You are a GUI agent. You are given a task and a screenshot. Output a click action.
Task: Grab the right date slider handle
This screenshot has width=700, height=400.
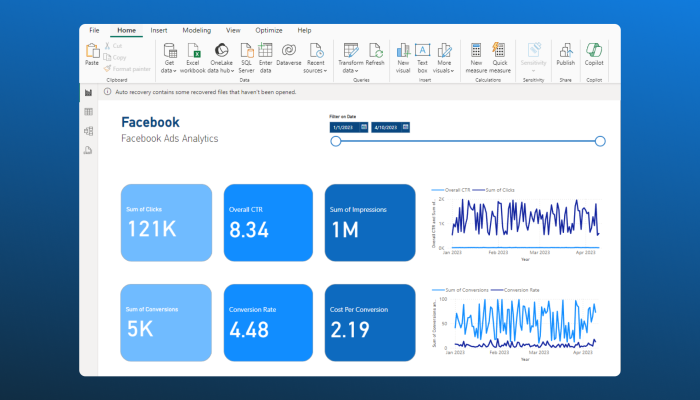(x=600, y=141)
